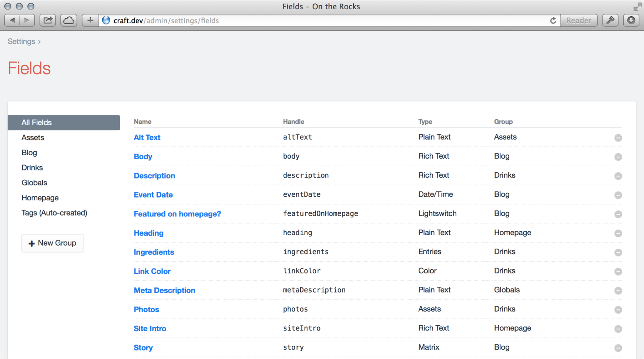Click the Handle column header
This screenshot has height=359, width=644.
[x=294, y=122]
